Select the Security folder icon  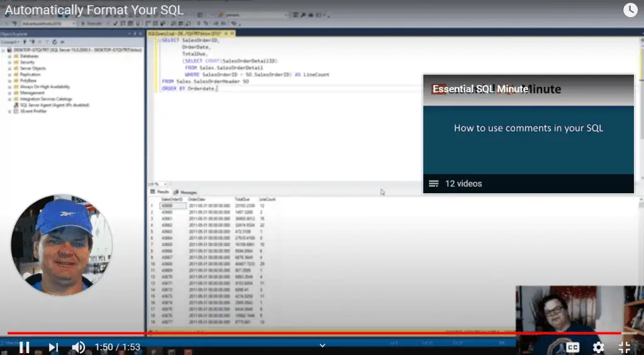(x=16, y=62)
